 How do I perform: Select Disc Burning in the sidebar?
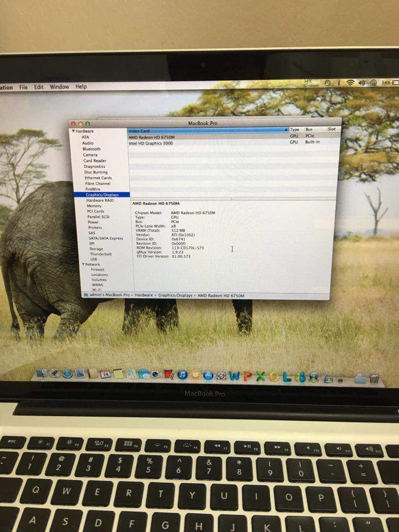[96, 172]
